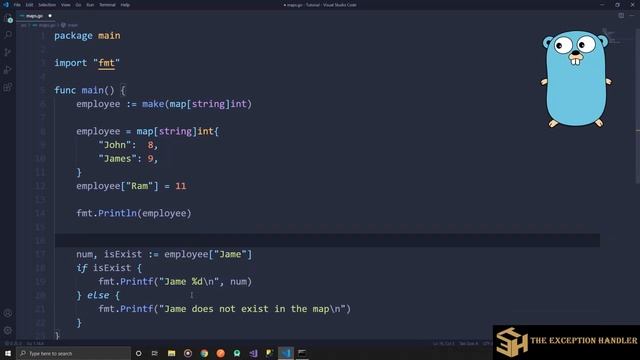This screenshot has height=360, width=640.
Task: Click the Split Editor icon
Action: tap(621, 16)
